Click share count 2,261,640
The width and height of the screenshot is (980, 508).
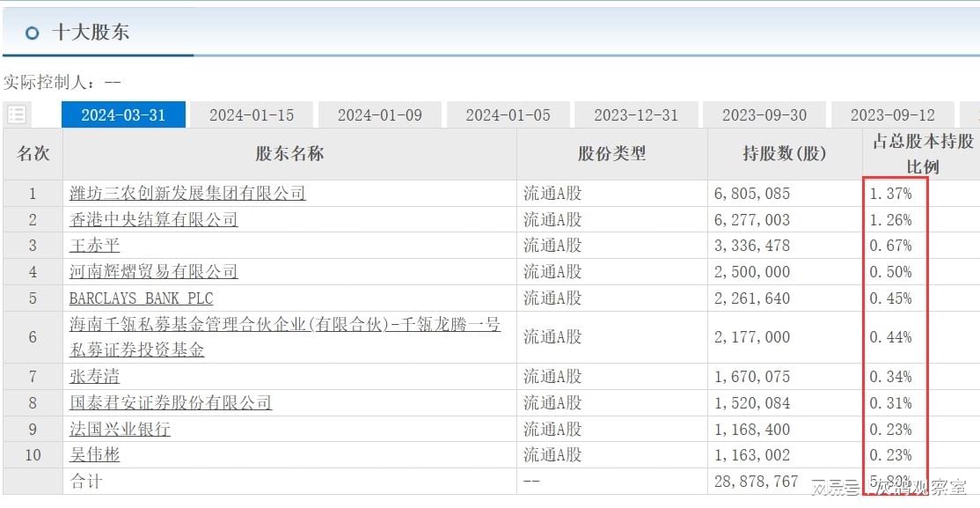click(x=752, y=298)
